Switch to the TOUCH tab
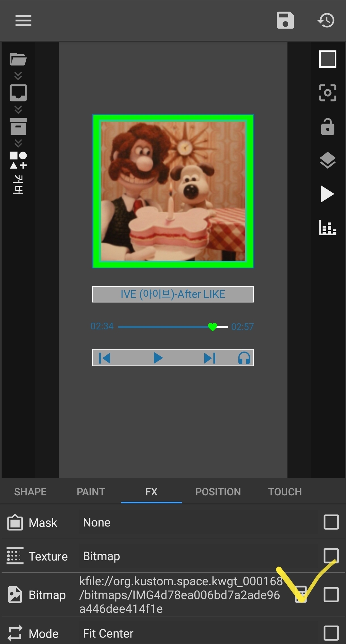The height and width of the screenshot is (644, 346). coord(285,492)
